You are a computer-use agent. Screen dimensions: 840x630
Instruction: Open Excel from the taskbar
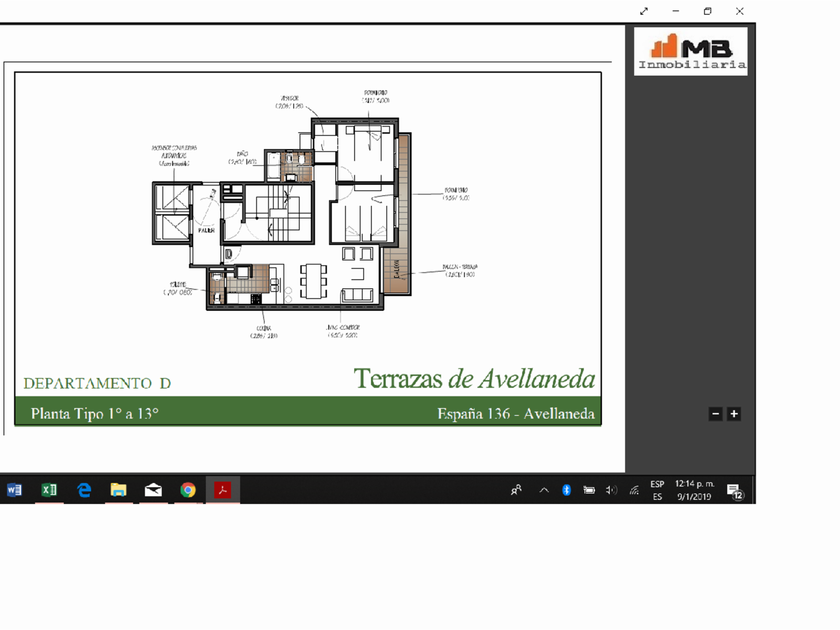tap(49, 490)
